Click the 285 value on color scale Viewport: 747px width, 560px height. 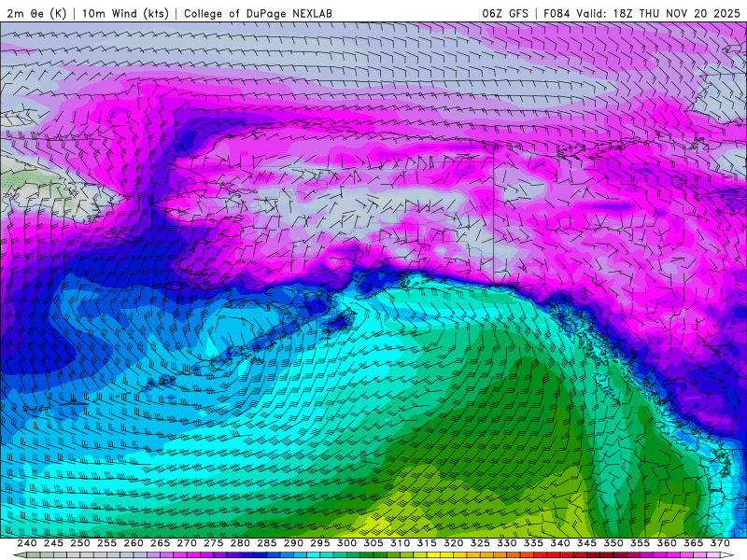click(267, 543)
